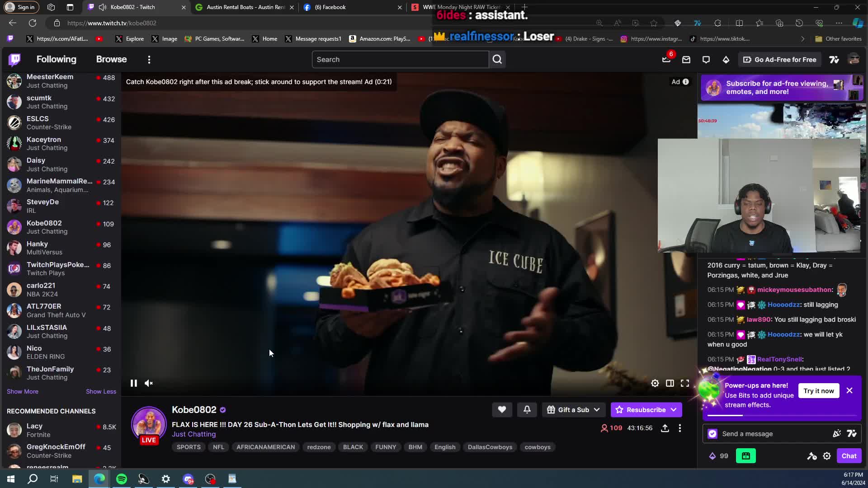This screenshot has width=868, height=488.
Task: Click Show Less in sidebar
Action: point(101,391)
